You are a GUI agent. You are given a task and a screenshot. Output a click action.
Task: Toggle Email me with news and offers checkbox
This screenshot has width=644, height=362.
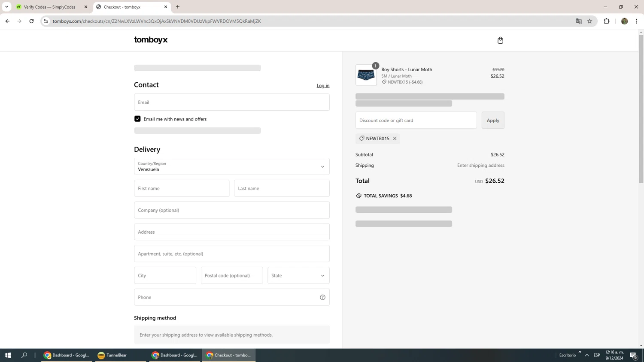(137, 119)
